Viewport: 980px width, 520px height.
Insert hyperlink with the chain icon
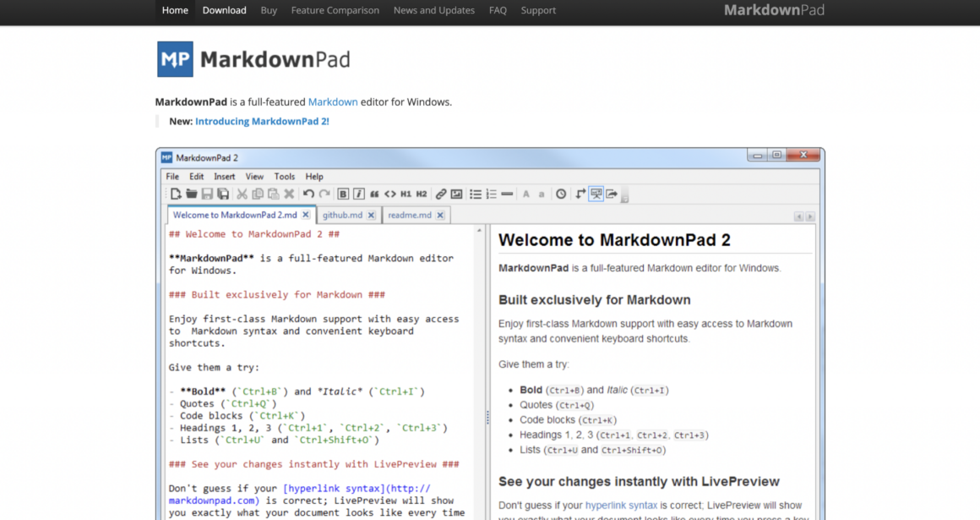[441, 194]
